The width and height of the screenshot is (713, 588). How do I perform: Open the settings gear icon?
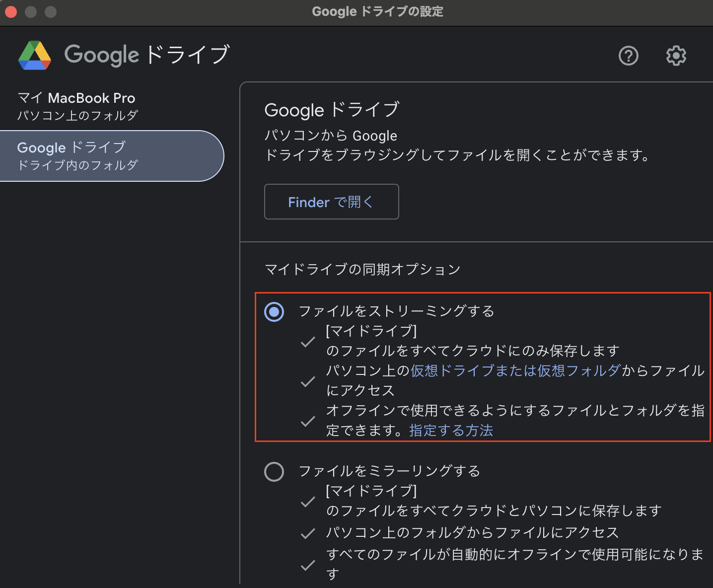coord(676,56)
